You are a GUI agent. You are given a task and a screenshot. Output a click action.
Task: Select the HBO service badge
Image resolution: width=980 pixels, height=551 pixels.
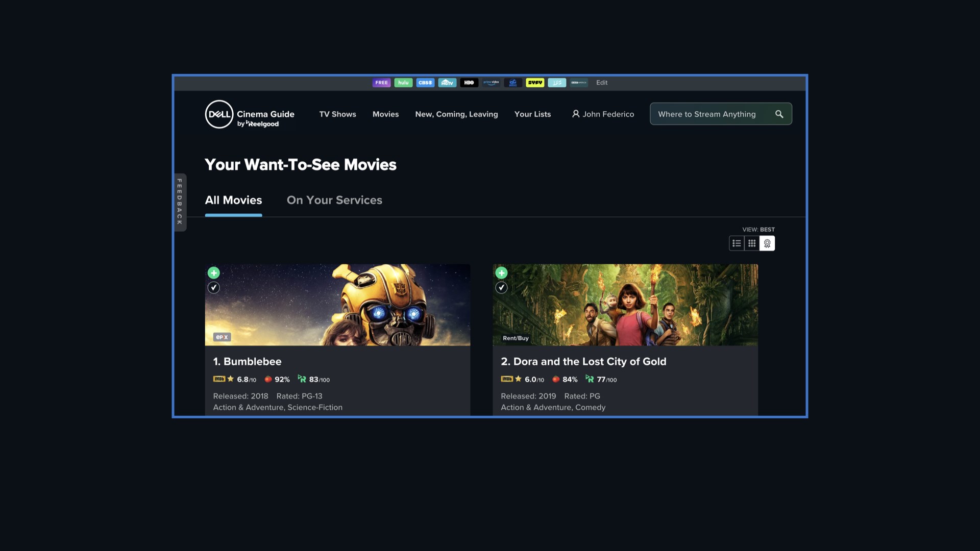[469, 83]
